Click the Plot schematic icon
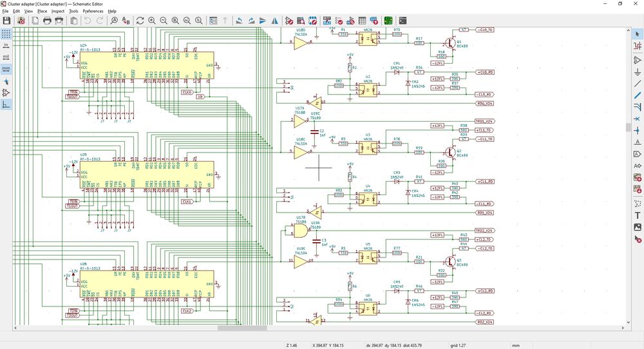Image resolution: width=644 pixels, height=349 pixels. (59, 21)
